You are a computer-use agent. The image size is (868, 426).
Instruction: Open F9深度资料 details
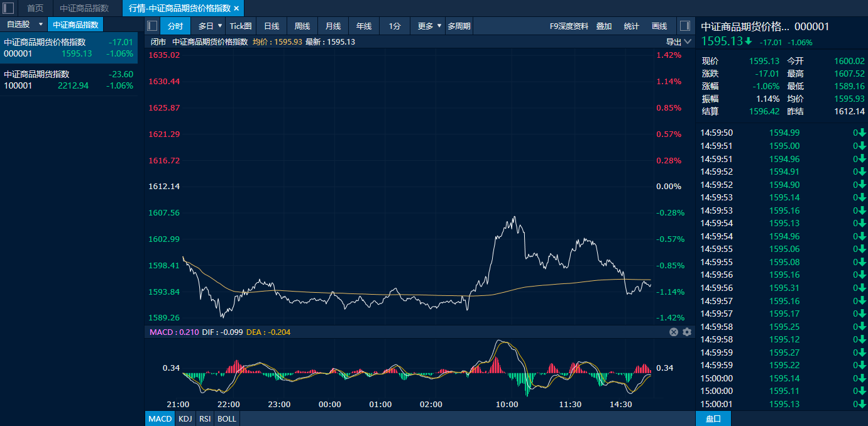[569, 26]
